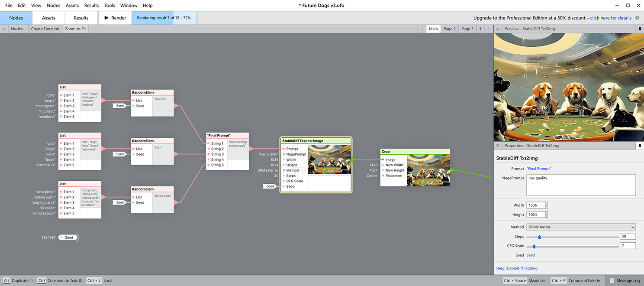The image size is (644, 286).
Task: Open the Tools menu
Action: coord(109,6)
